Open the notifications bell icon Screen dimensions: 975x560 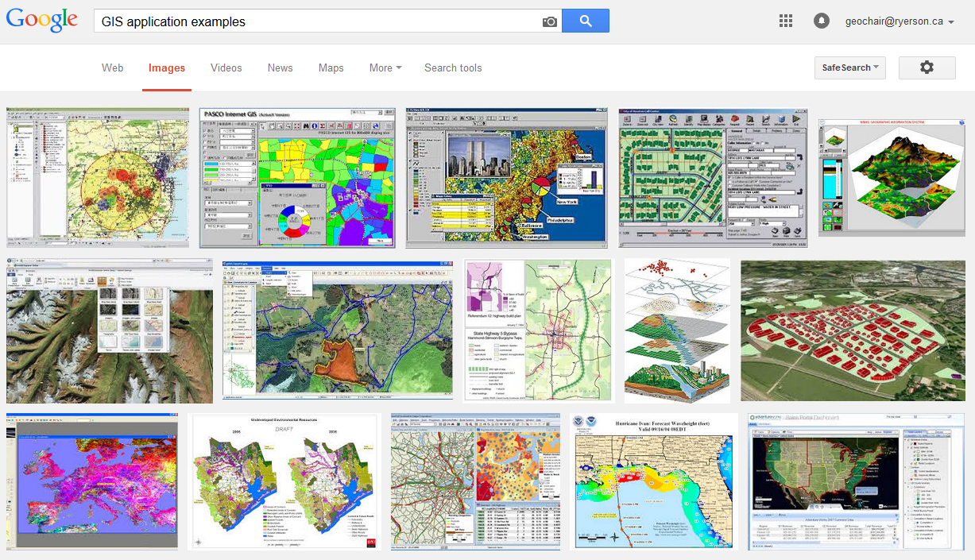tap(821, 21)
